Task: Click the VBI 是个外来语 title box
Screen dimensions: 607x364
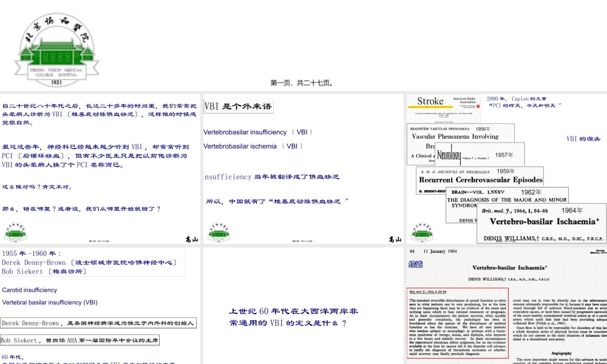Action: coord(239,105)
